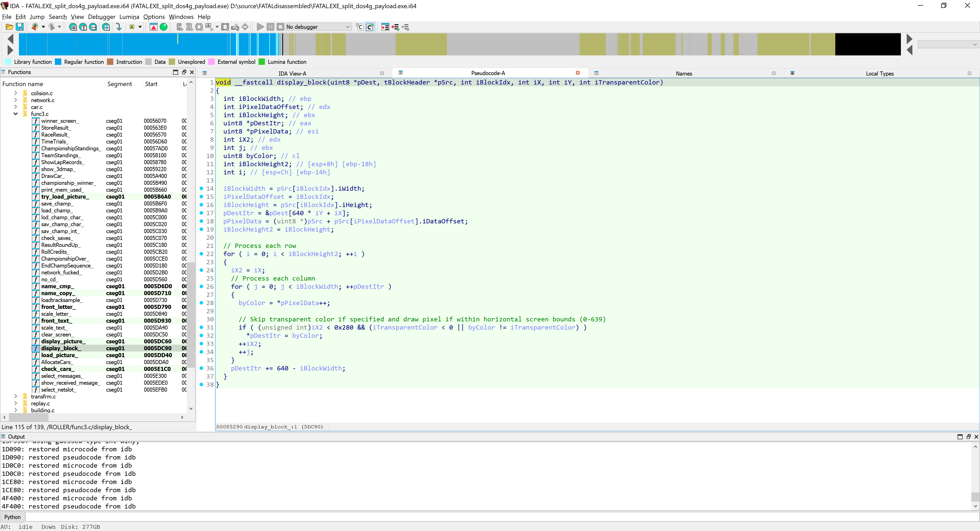This screenshot has width=980, height=531.
Task: Open the Jump menu
Action: pos(37,17)
